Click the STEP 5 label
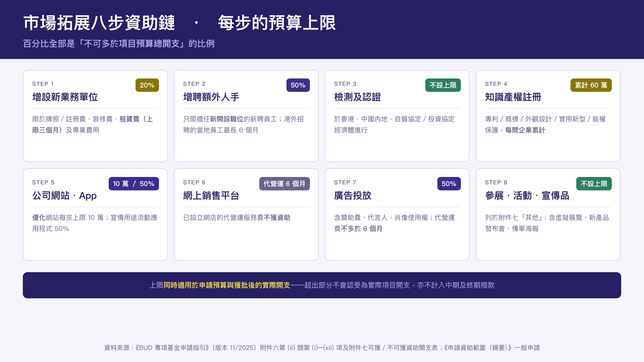 point(43,182)
